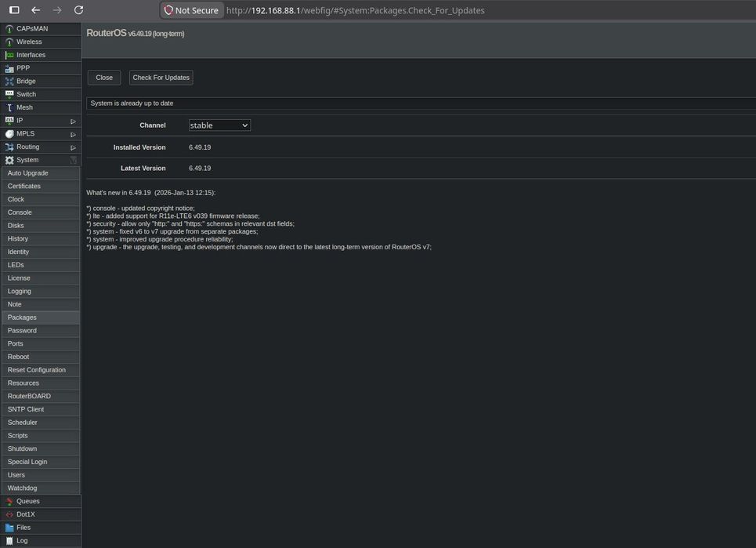
Task: Click the CAPsMAN antenna icon
Action: tap(9, 29)
